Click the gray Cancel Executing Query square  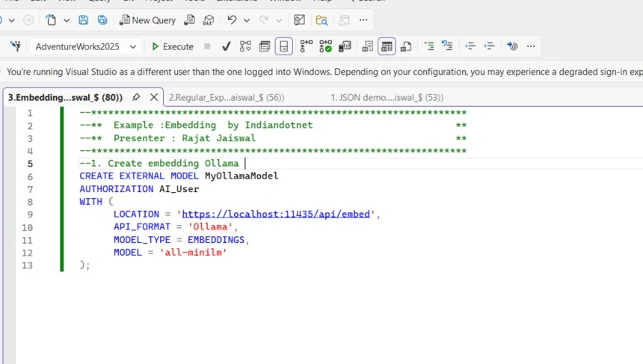(207, 46)
